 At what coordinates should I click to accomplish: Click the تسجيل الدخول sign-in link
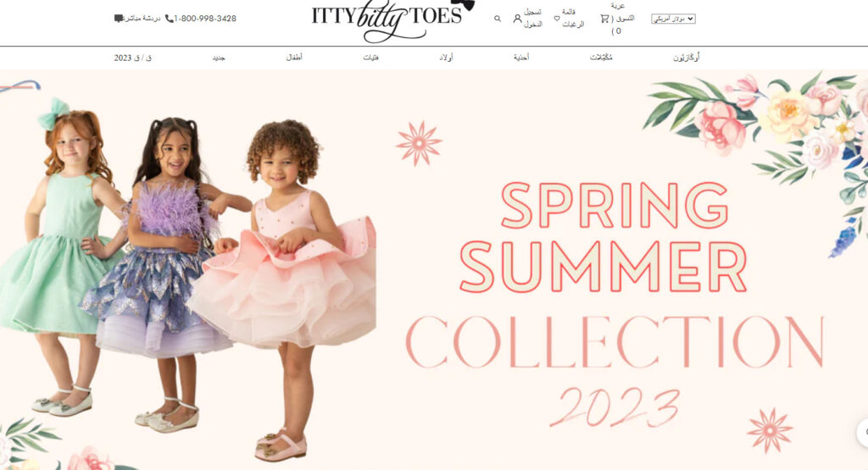532,19
